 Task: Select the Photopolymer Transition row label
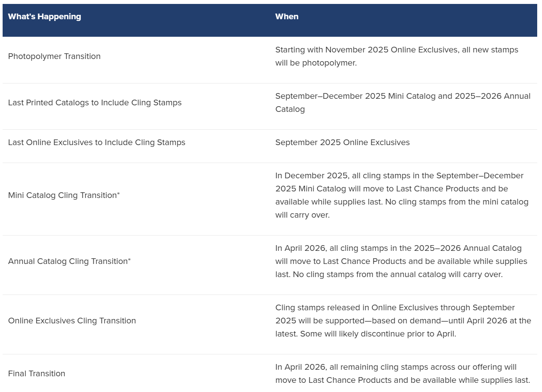click(54, 56)
